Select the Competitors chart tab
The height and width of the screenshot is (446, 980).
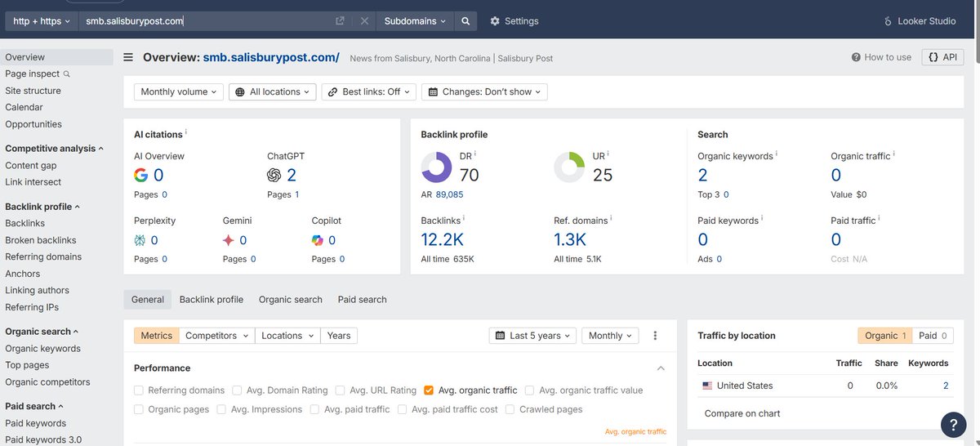pyautogui.click(x=216, y=336)
